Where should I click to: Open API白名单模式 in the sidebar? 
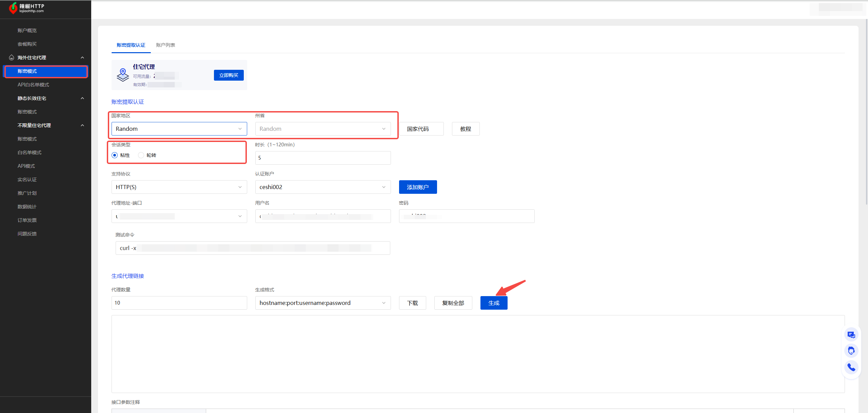click(x=33, y=85)
